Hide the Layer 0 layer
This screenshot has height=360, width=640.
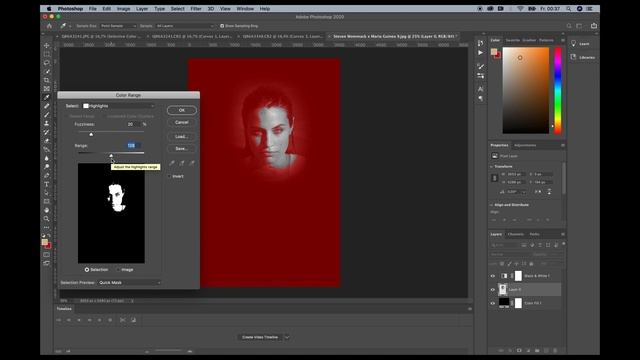coord(493,289)
